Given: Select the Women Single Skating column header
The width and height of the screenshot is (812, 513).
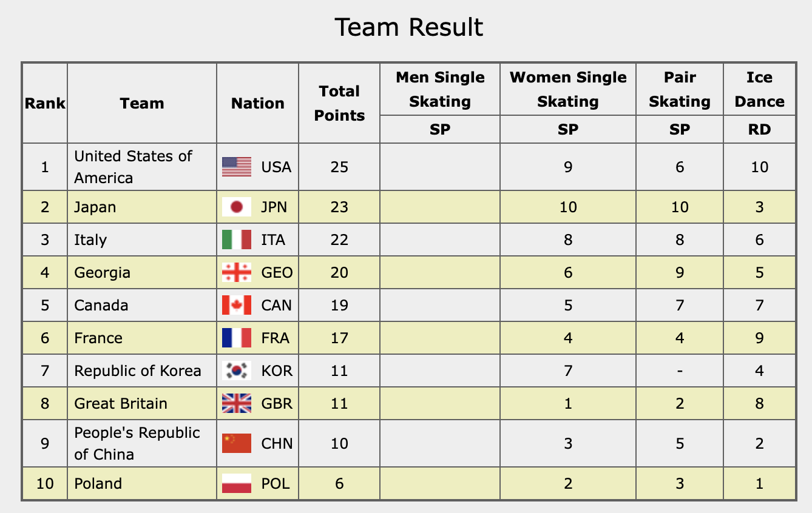Looking at the screenshot, I should [x=568, y=89].
